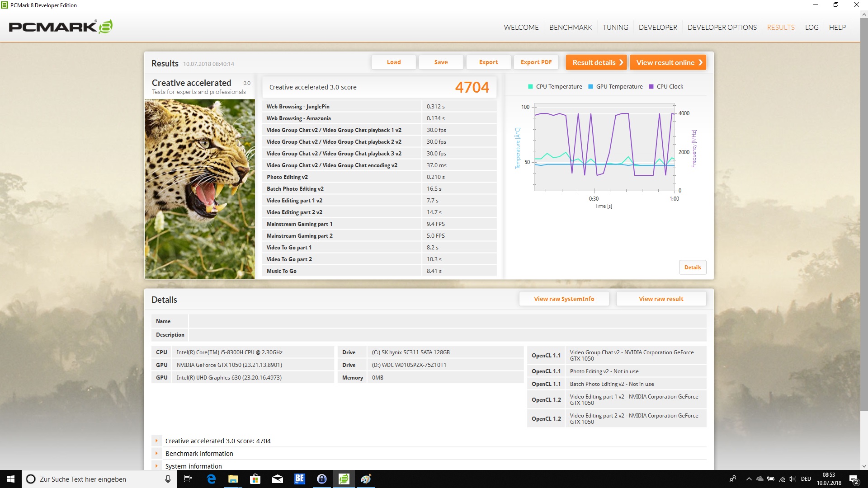
Task: Open Task View in taskbar
Action: click(188, 479)
